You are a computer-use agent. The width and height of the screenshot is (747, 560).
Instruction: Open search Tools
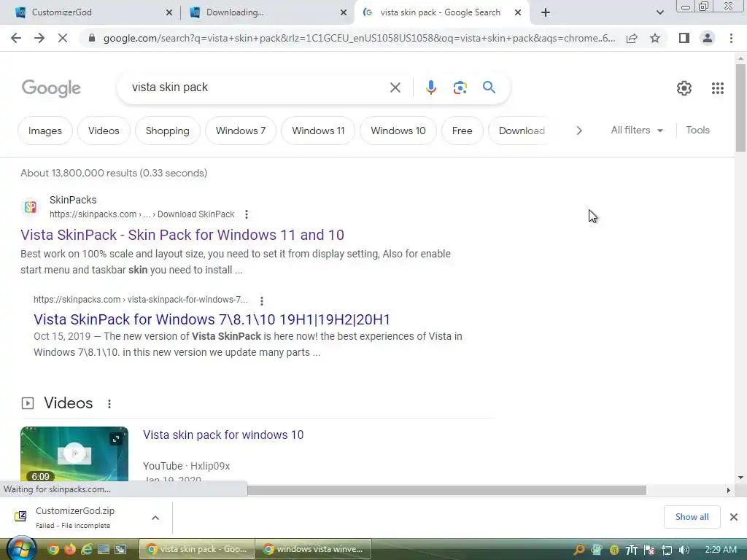pos(697,130)
